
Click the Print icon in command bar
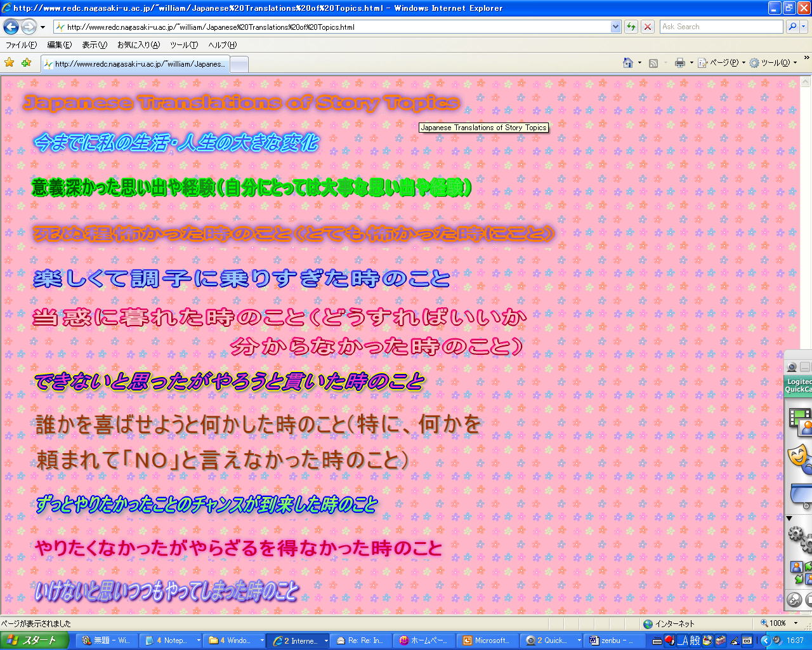point(680,63)
